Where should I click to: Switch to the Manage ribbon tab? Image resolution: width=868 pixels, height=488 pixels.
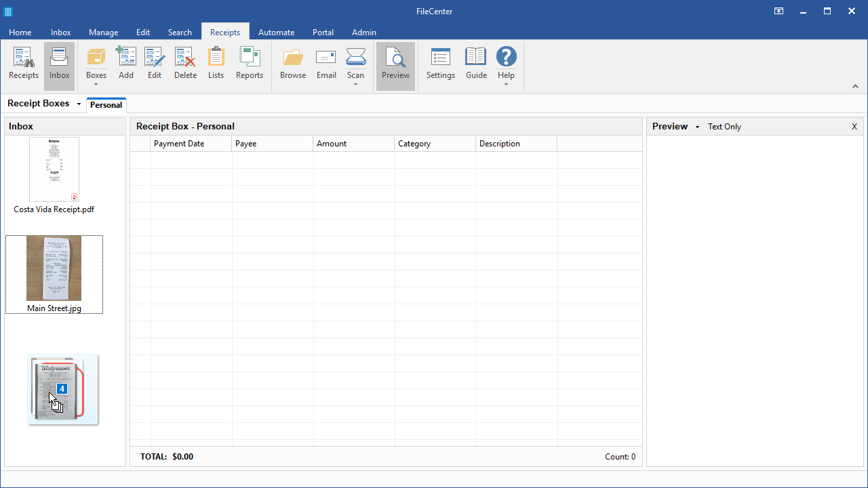coord(103,32)
